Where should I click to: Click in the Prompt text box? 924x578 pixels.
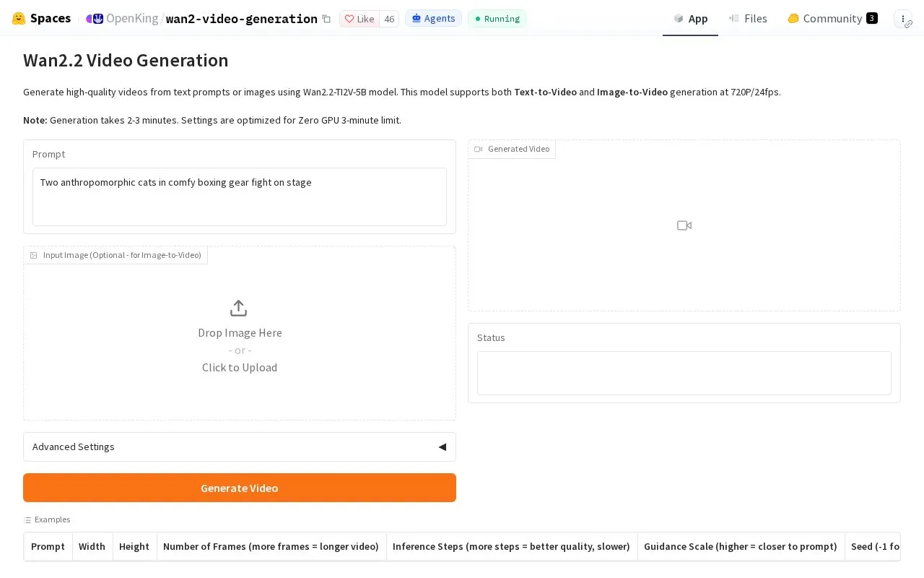coord(240,197)
